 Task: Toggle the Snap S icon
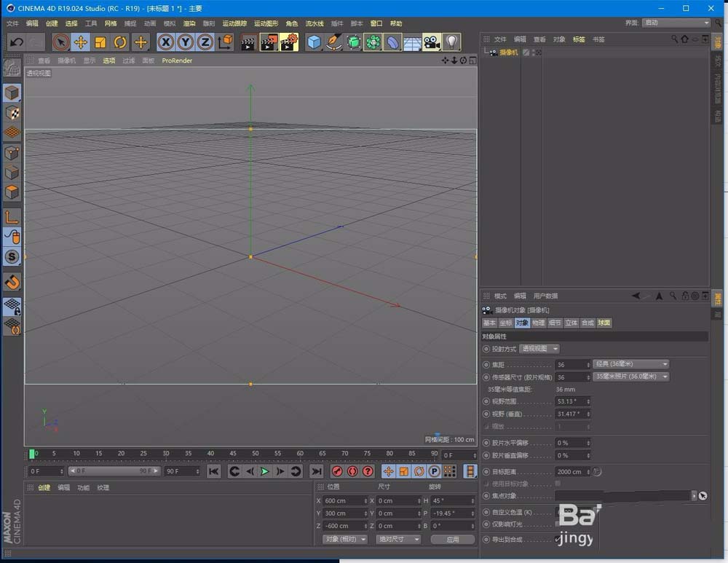[12, 256]
